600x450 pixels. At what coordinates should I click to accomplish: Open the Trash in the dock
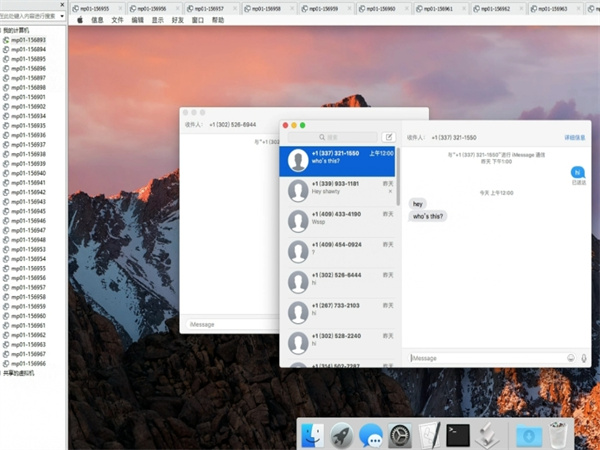pyautogui.click(x=558, y=435)
